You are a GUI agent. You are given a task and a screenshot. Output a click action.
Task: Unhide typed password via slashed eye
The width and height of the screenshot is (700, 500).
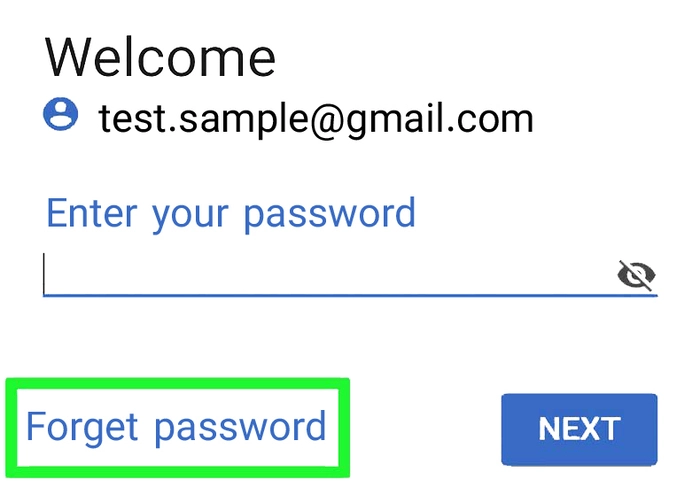636,275
